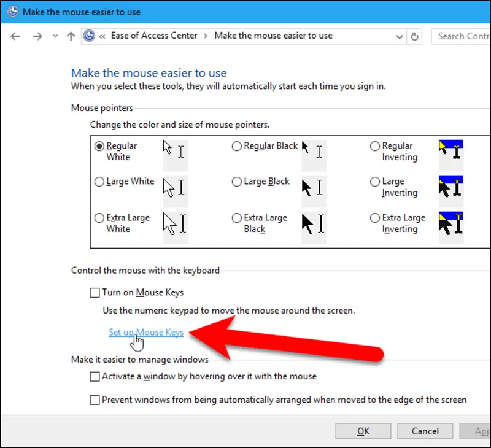The width and height of the screenshot is (491, 448).
Task: Click the Regular White pointer preview image
Action: click(x=176, y=155)
